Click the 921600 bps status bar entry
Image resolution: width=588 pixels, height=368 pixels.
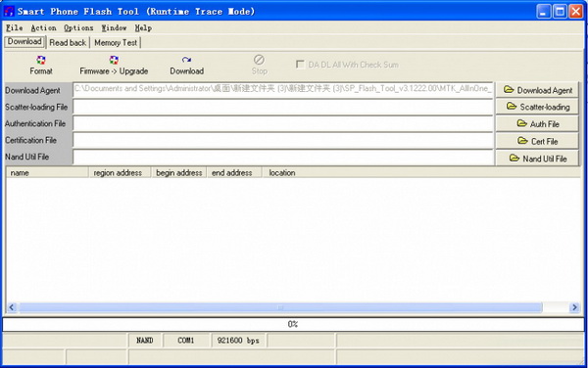pyautogui.click(x=238, y=341)
